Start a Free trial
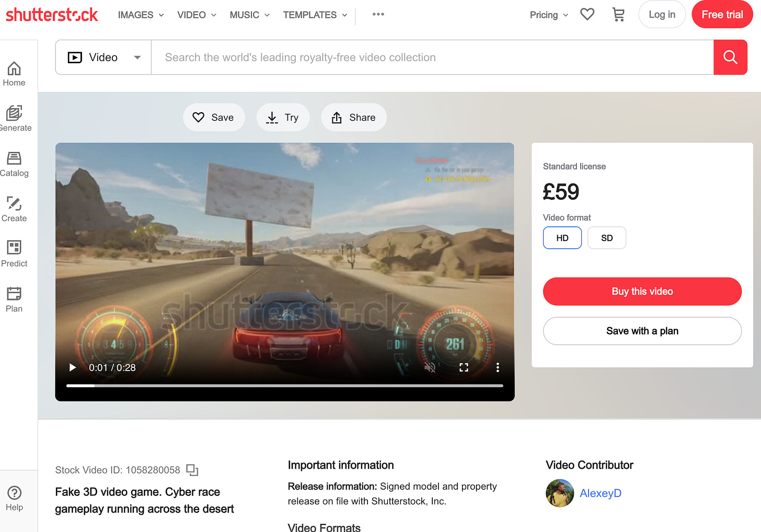Screen dimensions: 761x532 coord(722,15)
